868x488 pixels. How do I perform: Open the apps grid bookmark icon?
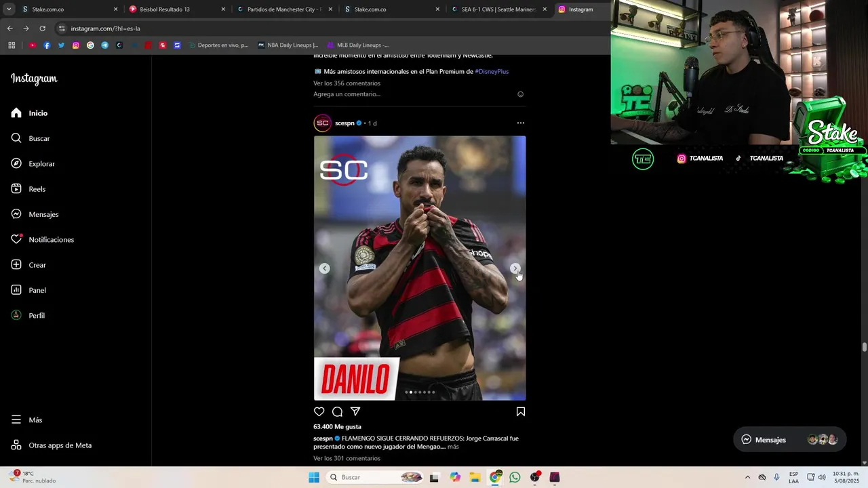12,45
